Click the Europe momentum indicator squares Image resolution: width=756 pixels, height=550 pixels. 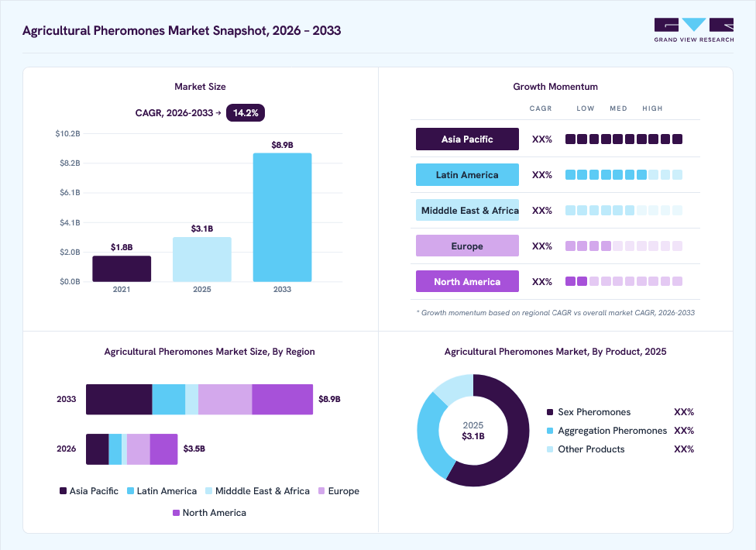[624, 246]
